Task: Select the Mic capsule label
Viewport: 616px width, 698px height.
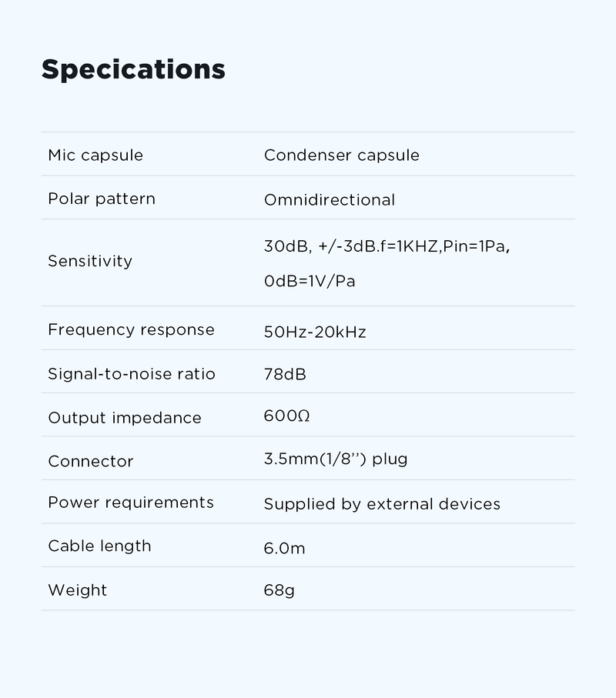Action: coord(95,155)
